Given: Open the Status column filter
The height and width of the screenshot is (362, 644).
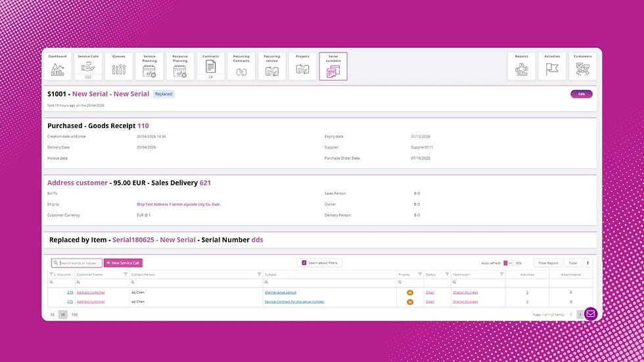Looking at the screenshot, I should pyautogui.click(x=447, y=274).
